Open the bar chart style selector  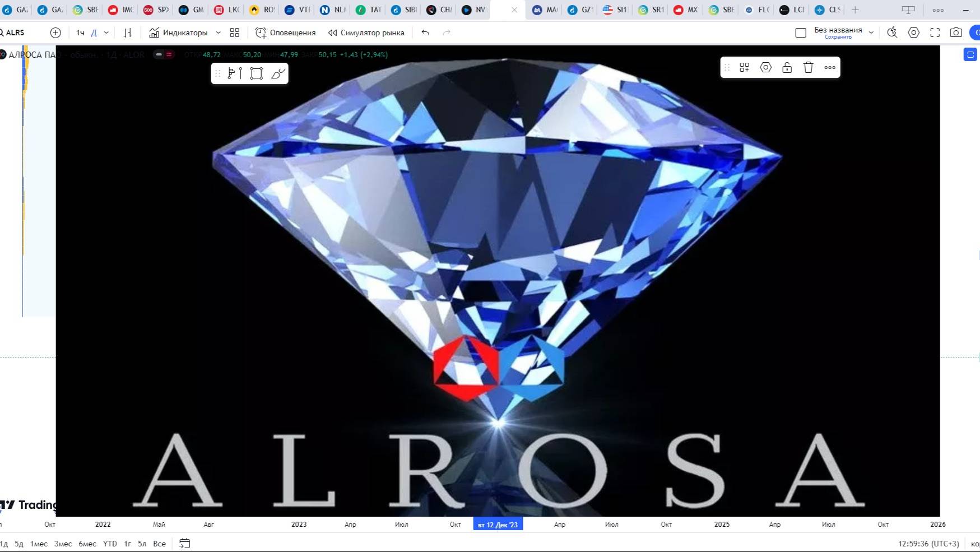pos(128,33)
